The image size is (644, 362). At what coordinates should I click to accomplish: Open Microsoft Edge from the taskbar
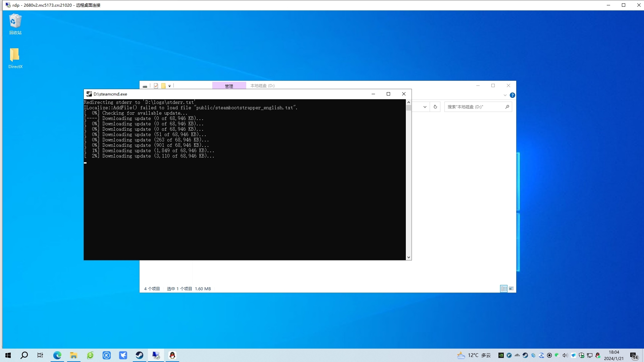57,355
